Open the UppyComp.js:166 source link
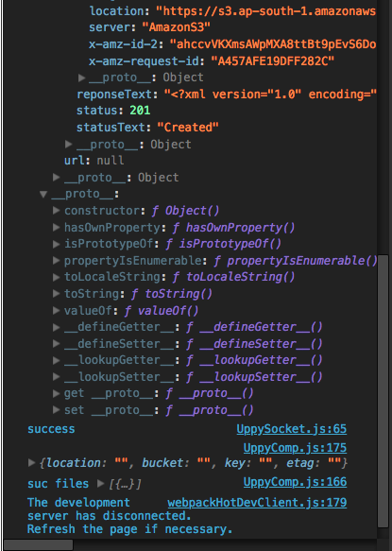Screen dimensions: 392x551 [295, 482]
